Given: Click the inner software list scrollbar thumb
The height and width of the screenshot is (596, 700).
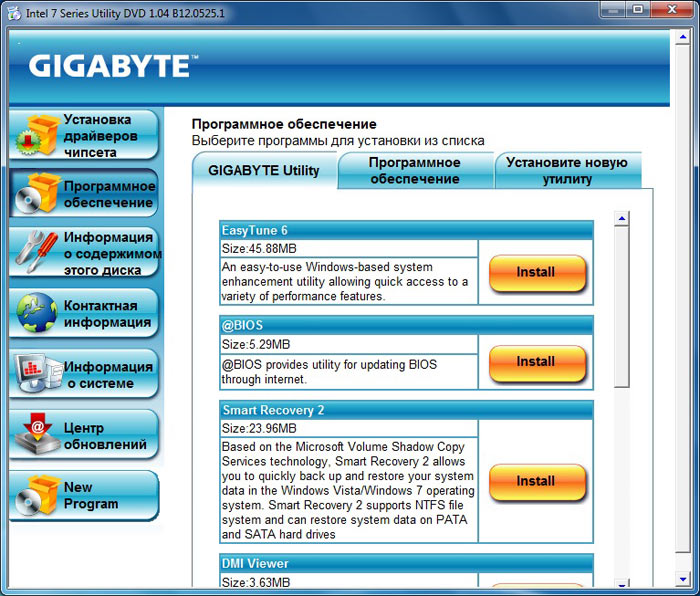Looking at the screenshot, I should click(621, 307).
